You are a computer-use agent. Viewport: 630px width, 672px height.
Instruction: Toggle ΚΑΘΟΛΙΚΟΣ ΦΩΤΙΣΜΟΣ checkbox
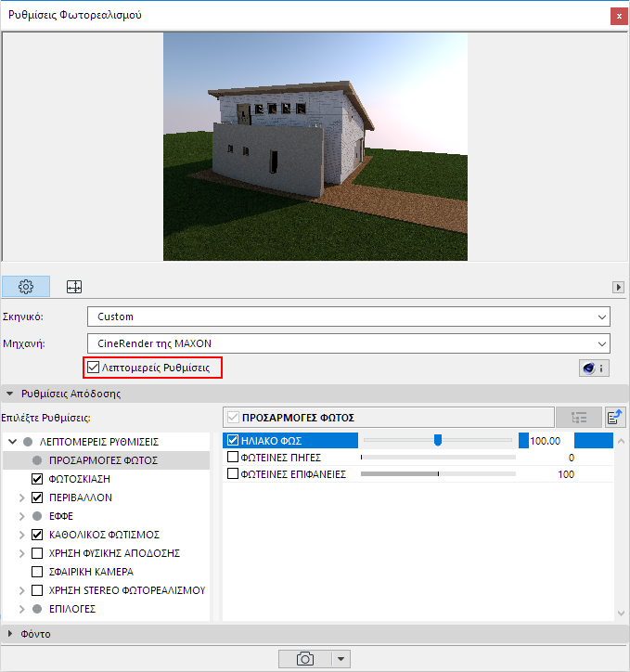coord(37,535)
